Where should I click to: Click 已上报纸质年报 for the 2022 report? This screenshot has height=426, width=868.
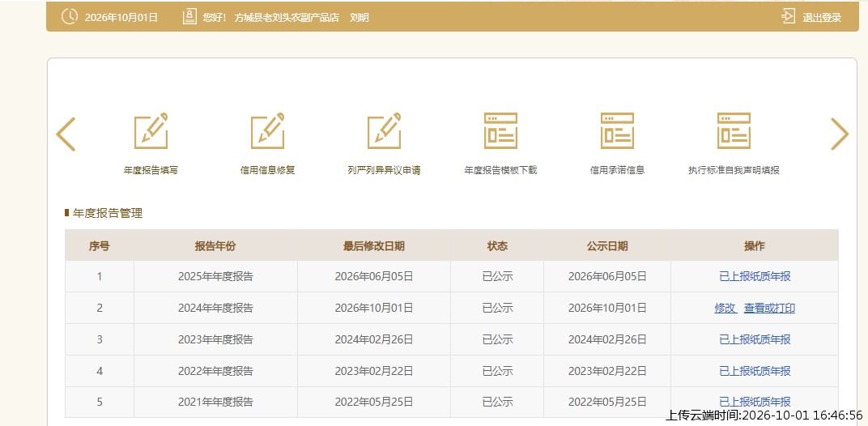click(x=755, y=371)
